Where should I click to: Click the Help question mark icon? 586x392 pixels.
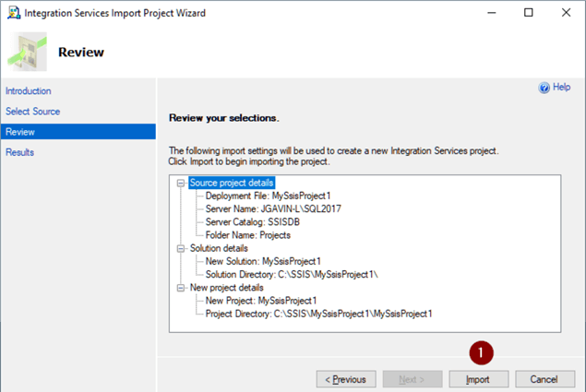(544, 88)
